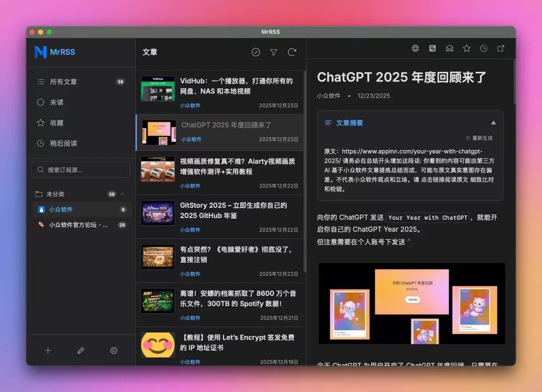Click the Aiarty article thumbnail
The width and height of the screenshot is (542, 392).
(x=158, y=169)
